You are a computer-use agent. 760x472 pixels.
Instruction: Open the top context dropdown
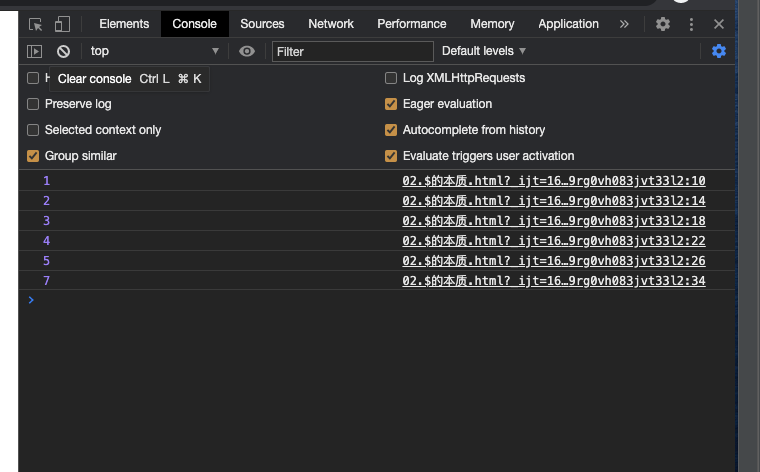[155, 51]
